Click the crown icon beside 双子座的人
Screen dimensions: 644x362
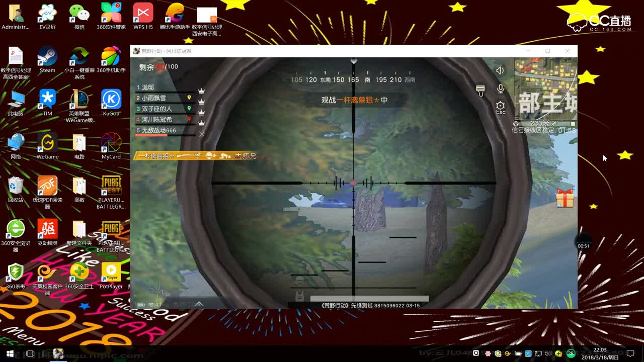pyautogui.click(x=201, y=112)
